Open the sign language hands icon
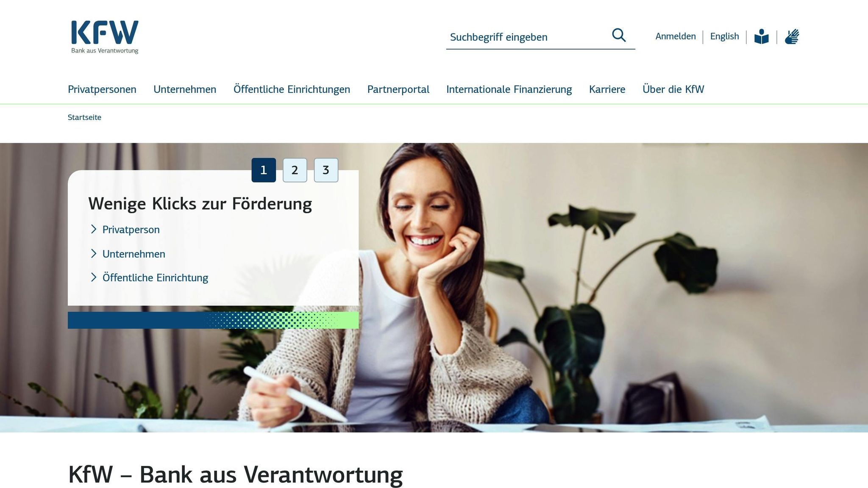 click(792, 37)
